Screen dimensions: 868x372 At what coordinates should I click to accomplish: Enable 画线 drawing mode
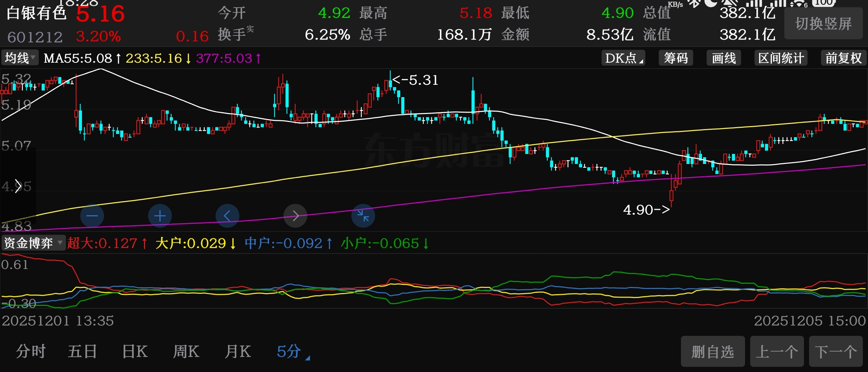(x=724, y=58)
